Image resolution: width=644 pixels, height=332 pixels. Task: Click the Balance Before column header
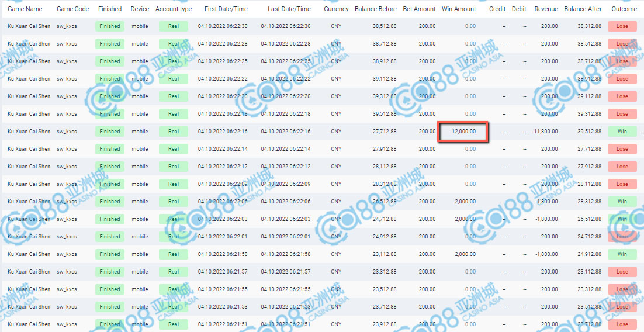[x=376, y=9]
